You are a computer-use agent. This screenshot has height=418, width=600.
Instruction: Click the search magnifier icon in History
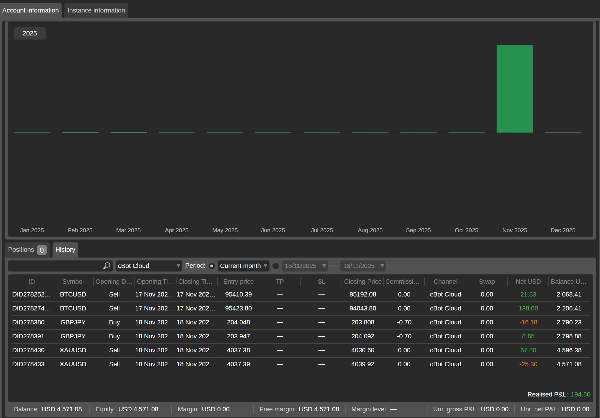pyautogui.click(x=107, y=266)
